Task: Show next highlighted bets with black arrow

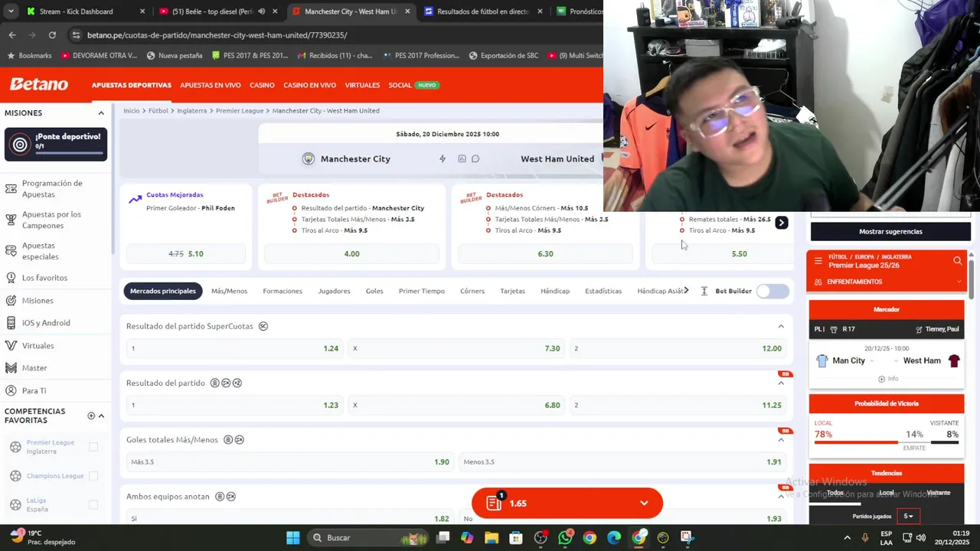Action: (x=781, y=223)
